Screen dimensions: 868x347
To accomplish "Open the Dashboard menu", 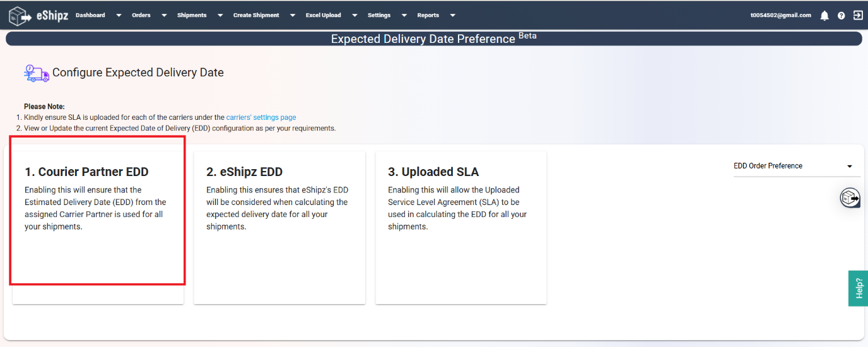I will 90,15.
